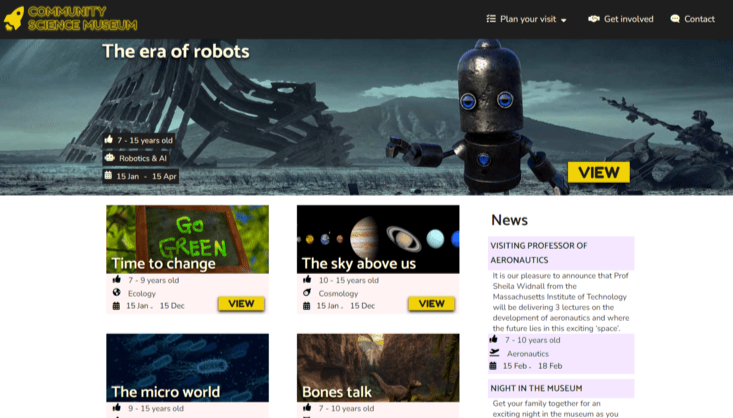This screenshot has height=418, width=733.
Task: Click thumbs-up icon beside 7 - 10 years old in News
Action: point(493,339)
